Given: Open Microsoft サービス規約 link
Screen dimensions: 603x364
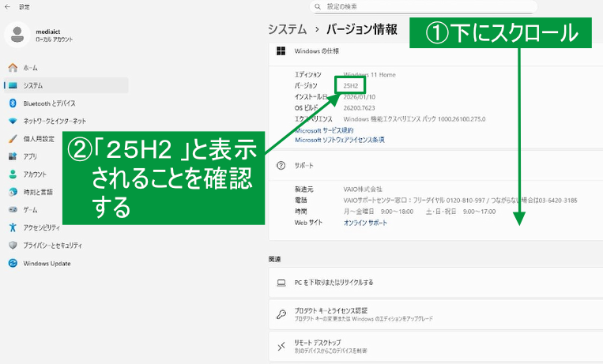Looking at the screenshot, I should click(x=324, y=130).
